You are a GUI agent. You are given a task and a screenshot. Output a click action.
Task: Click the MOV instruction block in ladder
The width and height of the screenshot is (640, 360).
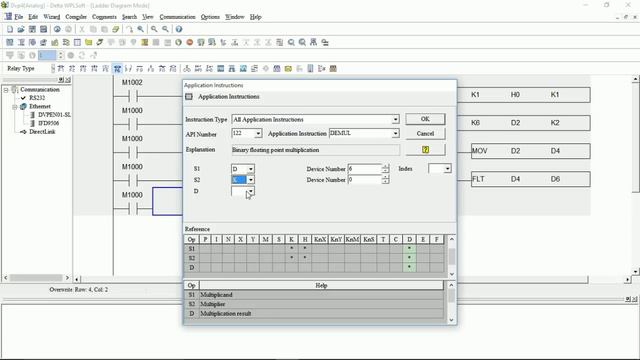coord(531,151)
